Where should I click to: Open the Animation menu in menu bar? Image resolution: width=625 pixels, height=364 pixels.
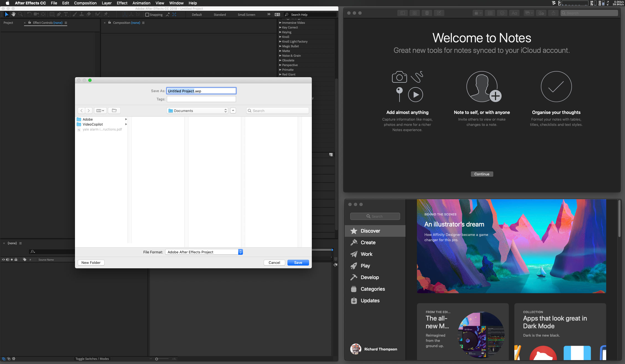click(141, 3)
